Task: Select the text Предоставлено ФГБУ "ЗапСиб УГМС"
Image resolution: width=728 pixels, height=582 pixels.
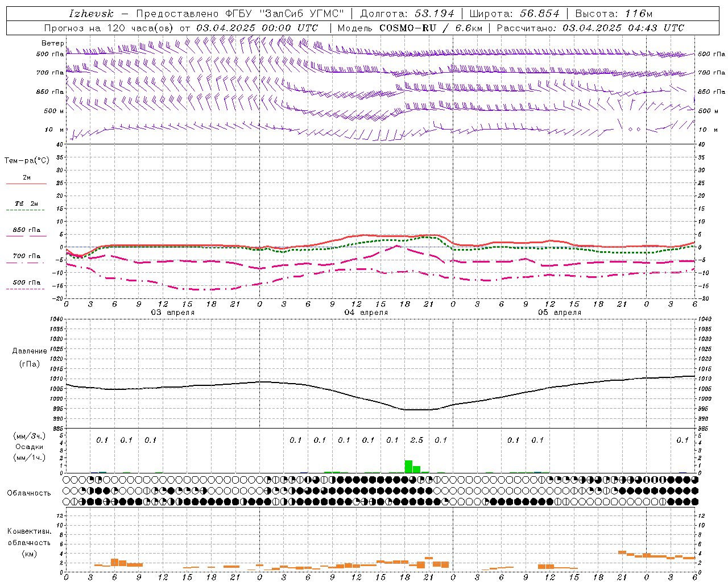Action: [x=240, y=14]
